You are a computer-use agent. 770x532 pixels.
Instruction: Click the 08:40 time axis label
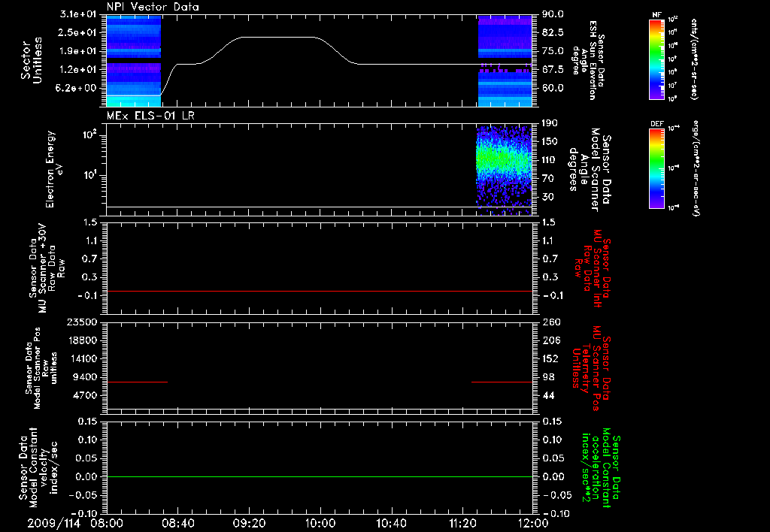pos(177,523)
